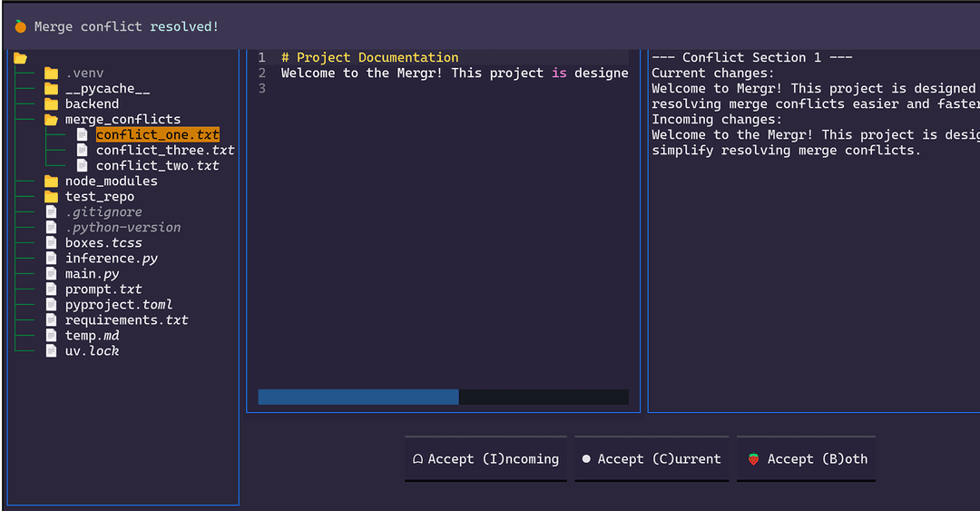The height and width of the screenshot is (511, 980).
Task: Click the editor's horizontal scrollbar thumb
Action: click(358, 398)
